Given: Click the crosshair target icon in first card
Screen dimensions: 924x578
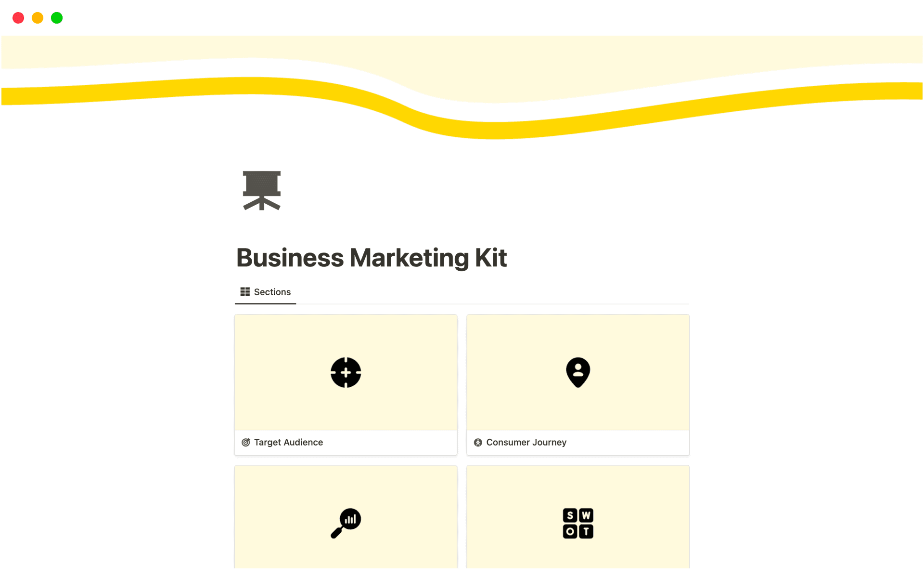Looking at the screenshot, I should (346, 372).
